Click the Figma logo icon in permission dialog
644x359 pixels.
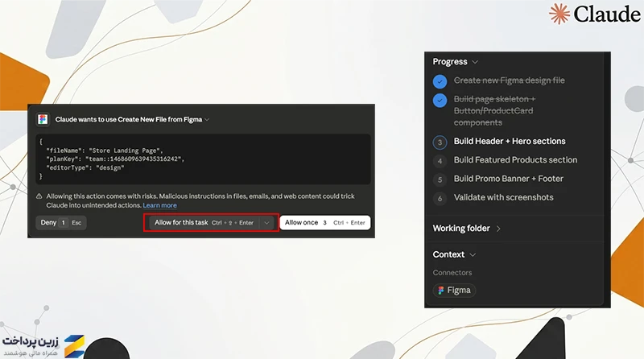coord(43,119)
